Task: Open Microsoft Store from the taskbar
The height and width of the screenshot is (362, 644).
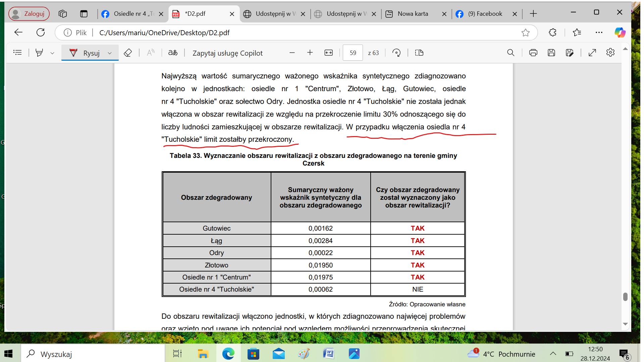Action: coord(253,354)
